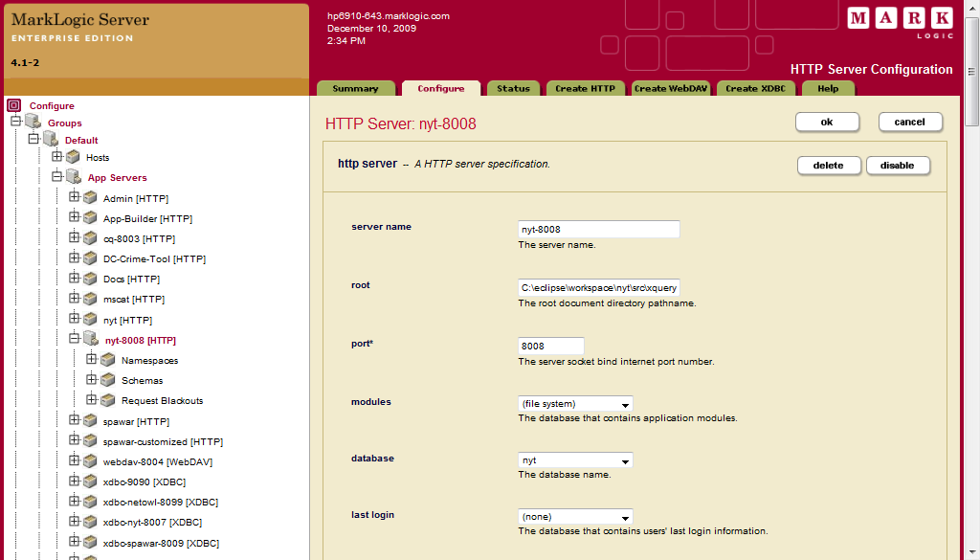Open the Namespaces tree link
980x560 pixels.
point(150,361)
